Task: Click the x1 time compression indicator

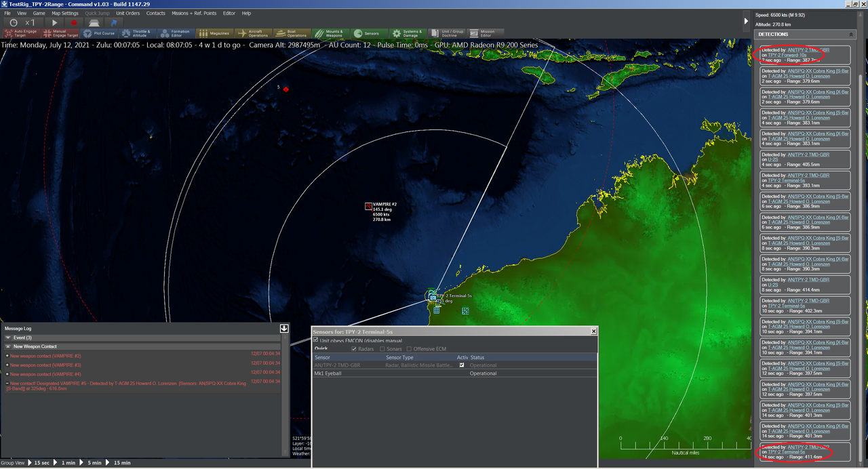Action: tap(30, 23)
